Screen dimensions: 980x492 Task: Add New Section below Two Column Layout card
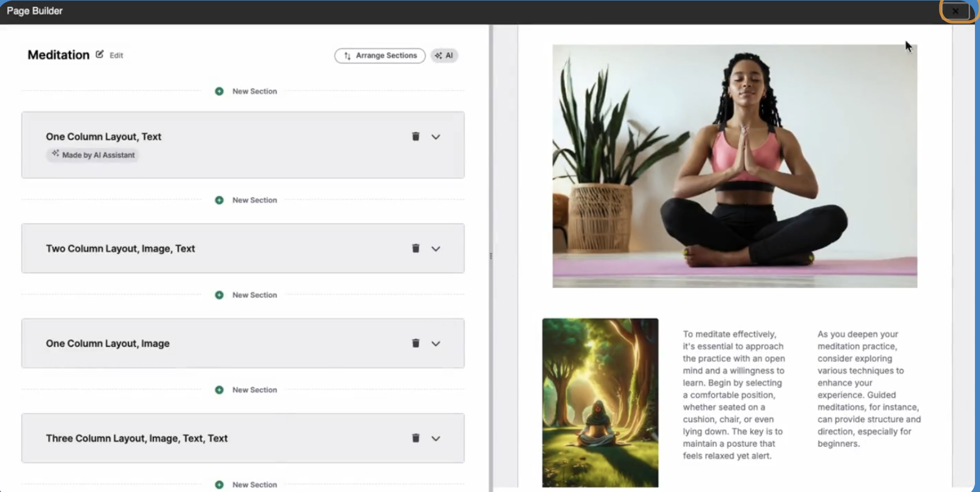pyautogui.click(x=246, y=295)
